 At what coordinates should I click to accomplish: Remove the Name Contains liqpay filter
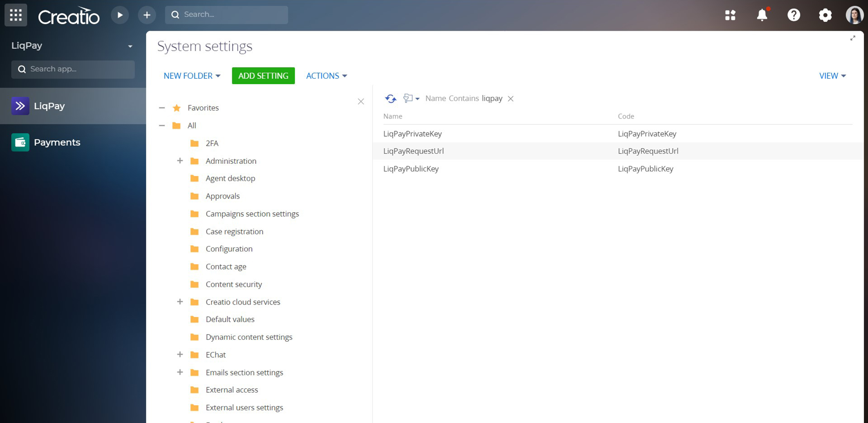click(510, 99)
